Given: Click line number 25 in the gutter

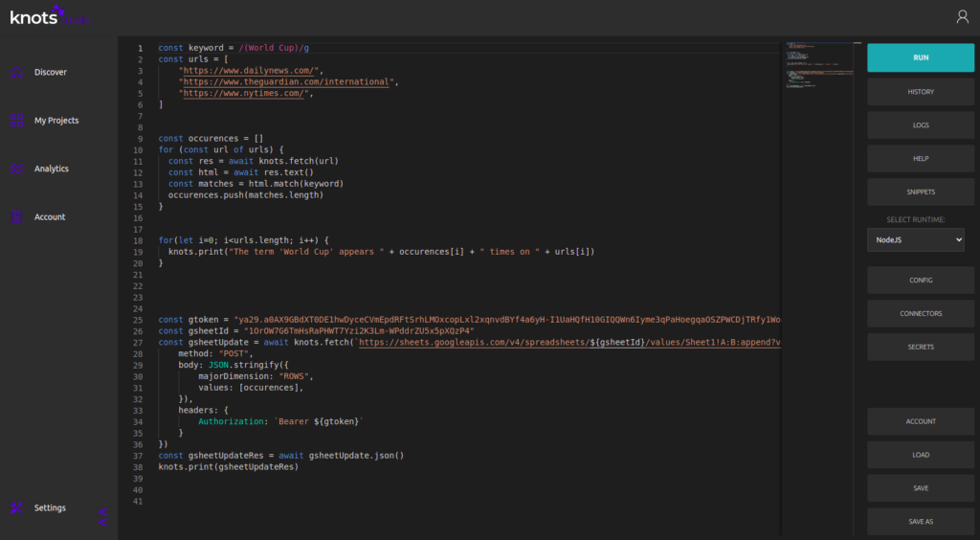Looking at the screenshot, I should click(x=138, y=320).
